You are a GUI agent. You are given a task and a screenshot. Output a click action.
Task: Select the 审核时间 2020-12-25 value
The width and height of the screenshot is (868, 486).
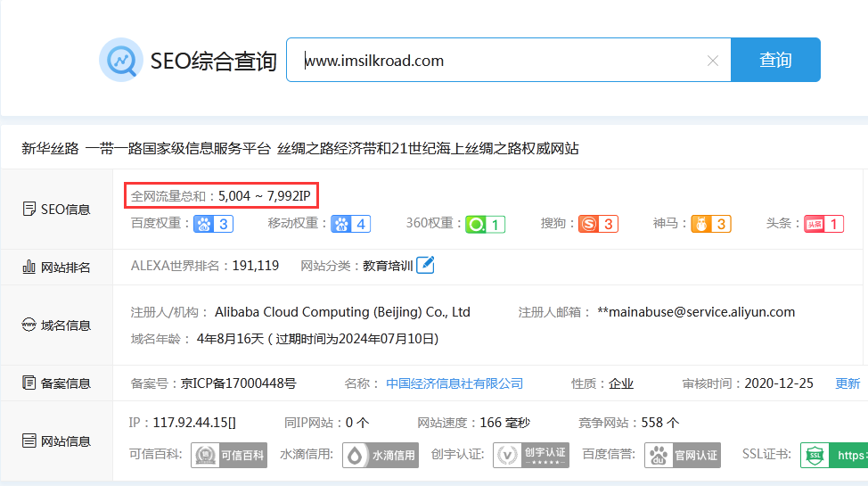(x=779, y=383)
